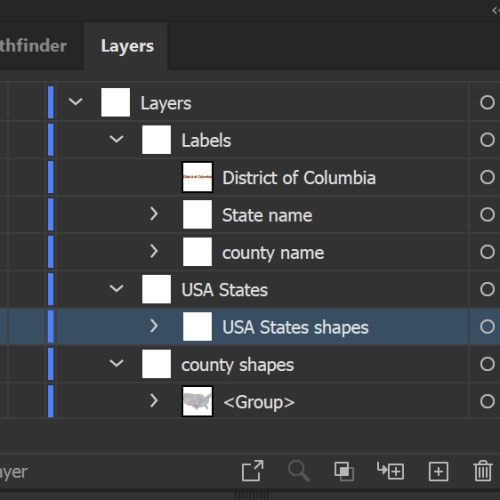
Task: Click Collect for Export icon in panel footer
Action: click(252, 471)
